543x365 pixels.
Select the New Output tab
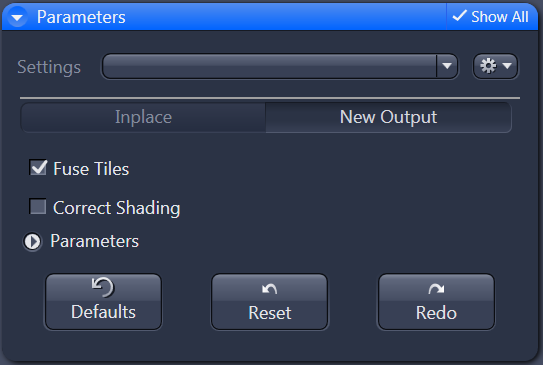[388, 117]
